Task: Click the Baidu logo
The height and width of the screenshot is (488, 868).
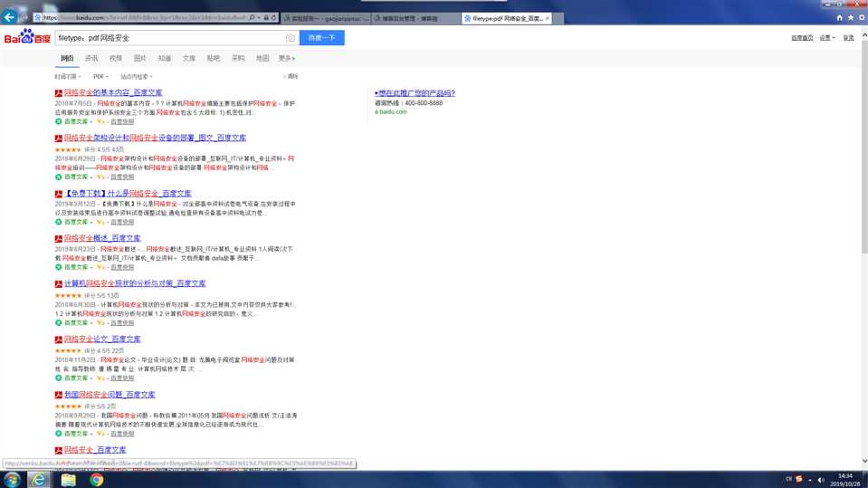Action: [x=27, y=38]
